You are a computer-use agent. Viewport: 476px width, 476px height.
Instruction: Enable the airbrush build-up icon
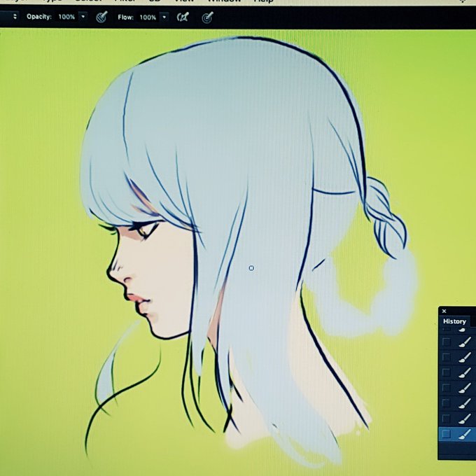tap(183, 17)
